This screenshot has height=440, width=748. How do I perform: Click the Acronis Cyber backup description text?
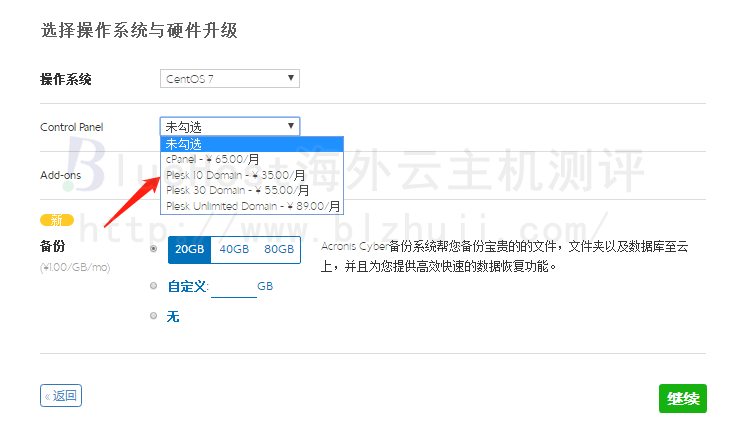pyautogui.click(x=505, y=256)
